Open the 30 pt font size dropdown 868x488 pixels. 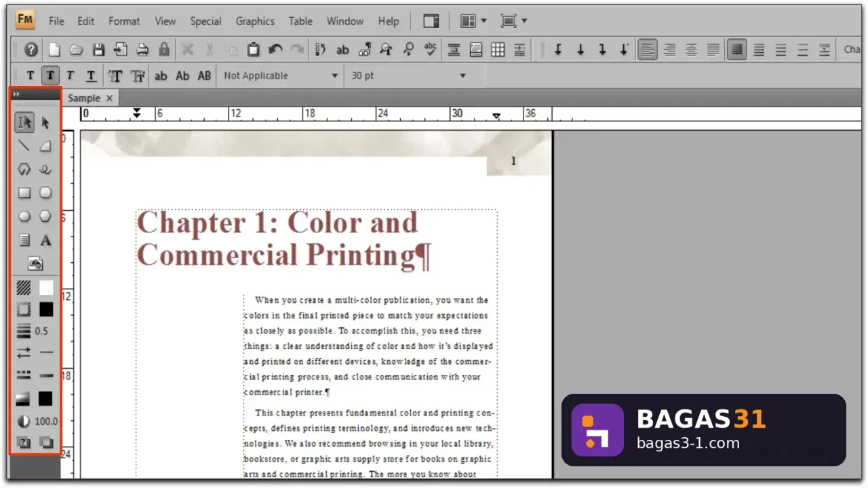(408, 76)
